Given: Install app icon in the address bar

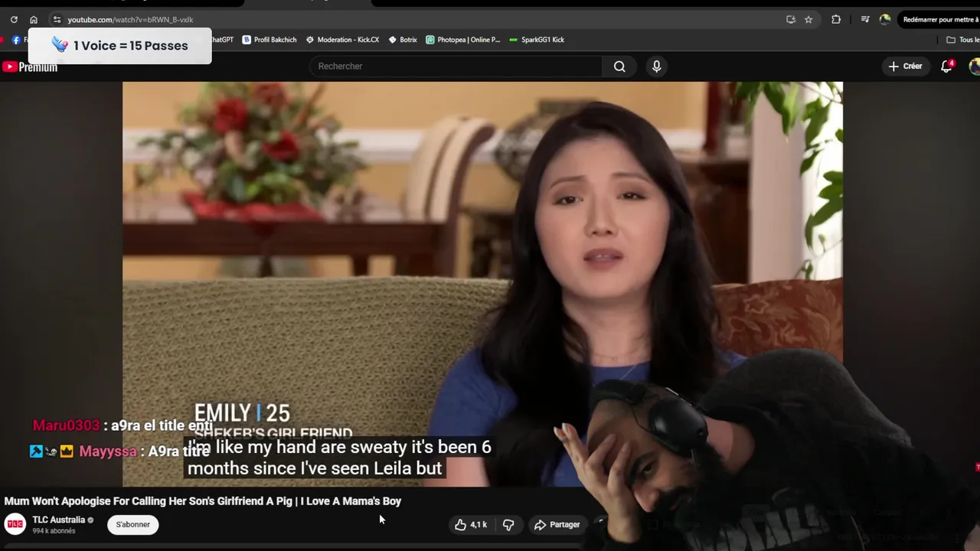Looking at the screenshot, I should click(791, 20).
